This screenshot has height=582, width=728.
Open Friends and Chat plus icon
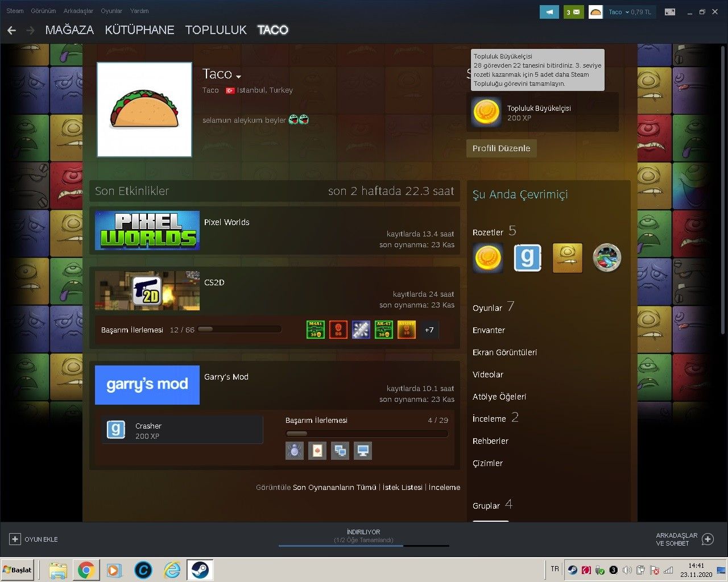[708, 539]
